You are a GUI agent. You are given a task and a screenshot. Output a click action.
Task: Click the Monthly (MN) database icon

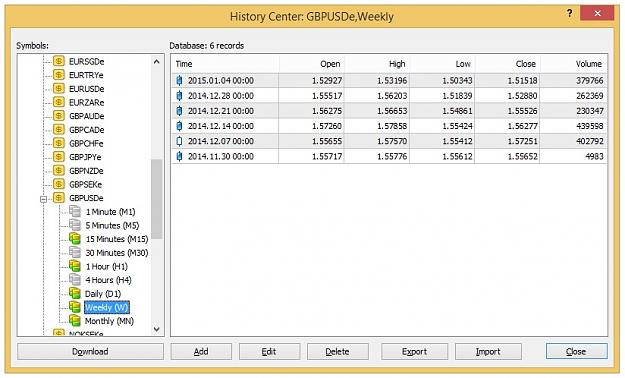coord(75,320)
